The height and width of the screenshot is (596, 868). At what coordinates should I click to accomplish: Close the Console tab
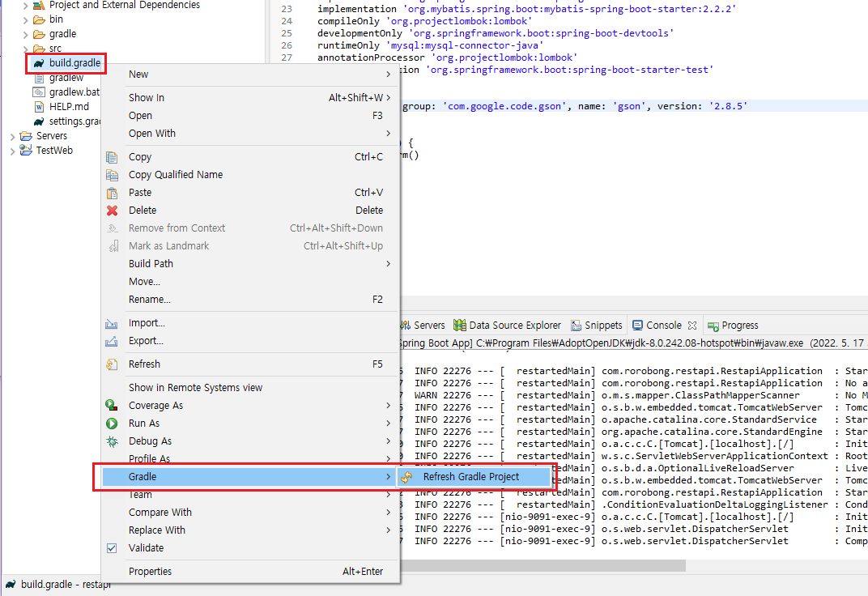click(x=692, y=326)
